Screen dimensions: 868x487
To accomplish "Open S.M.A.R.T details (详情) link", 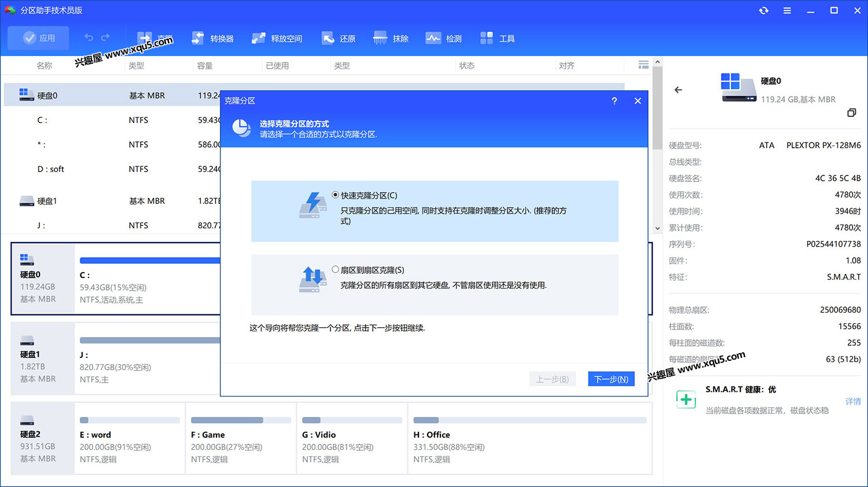I will coord(853,401).
